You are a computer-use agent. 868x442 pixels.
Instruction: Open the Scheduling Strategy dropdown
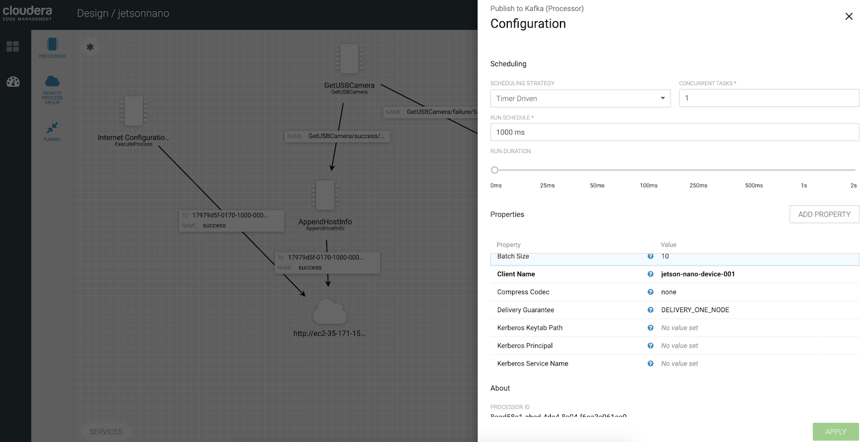click(580, 98)
